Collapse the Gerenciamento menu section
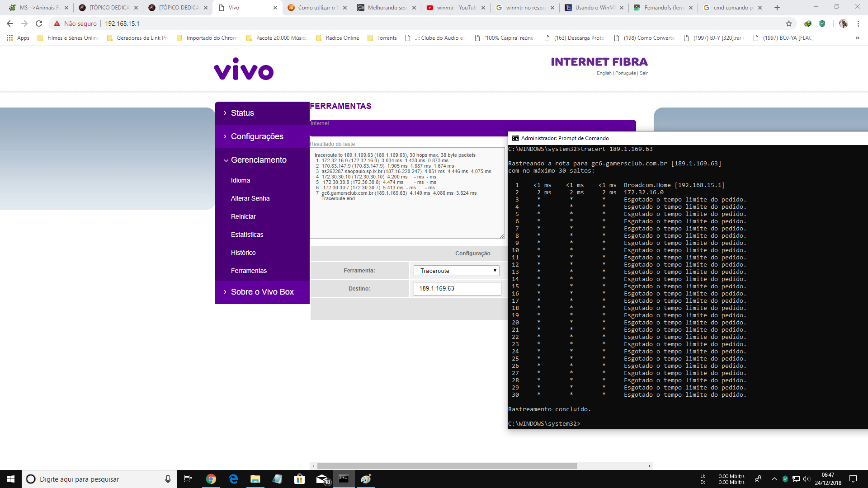Screen dimensions: 868x488 point(258,160)
